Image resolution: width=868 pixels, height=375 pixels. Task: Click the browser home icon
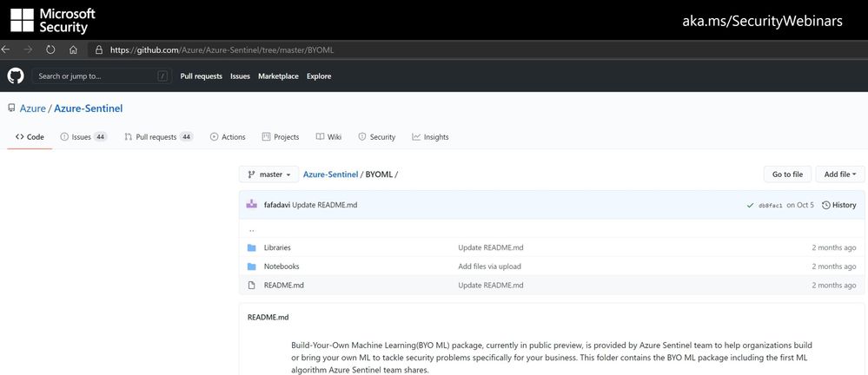tap(73, 49)
